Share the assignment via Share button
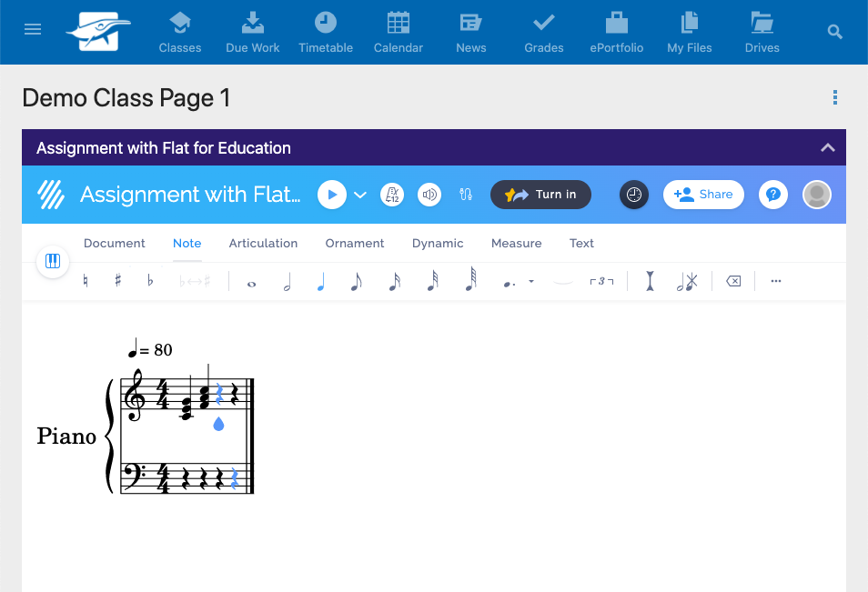The height and width of the screenshot is (592, 868). pyautogui.click(x=703, y=194)
